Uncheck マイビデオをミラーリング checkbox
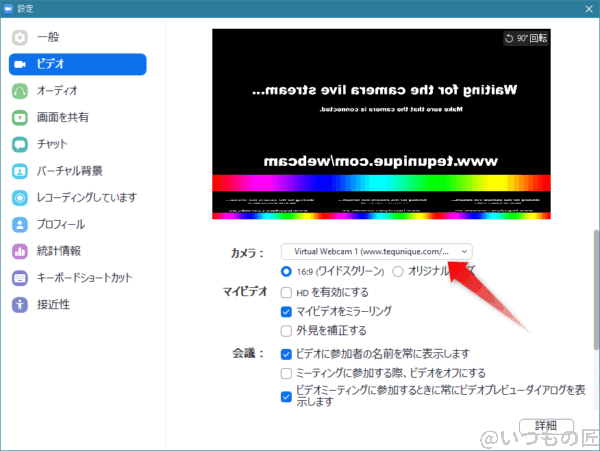The image size is (600, 451). pos(286,312)
